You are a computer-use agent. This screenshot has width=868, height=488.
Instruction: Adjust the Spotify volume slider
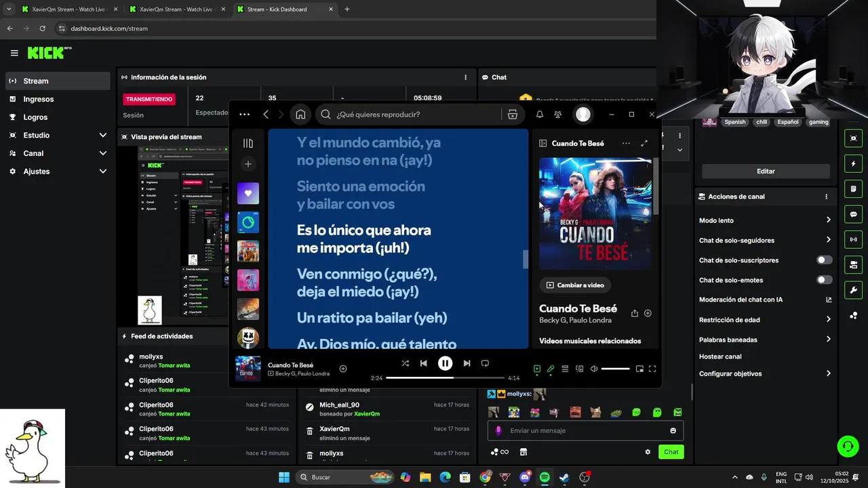click(x=615, y=369)
